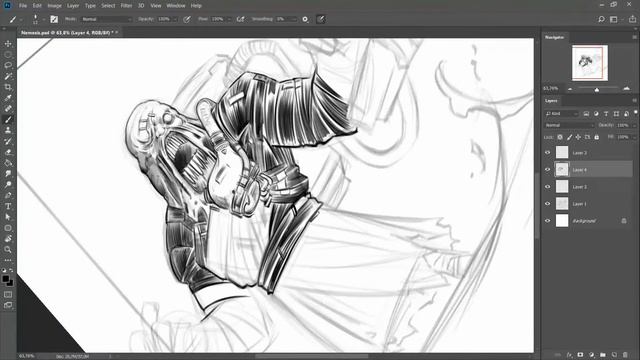
Task: Hide the Background layer eye
Action: click(548, 221)
